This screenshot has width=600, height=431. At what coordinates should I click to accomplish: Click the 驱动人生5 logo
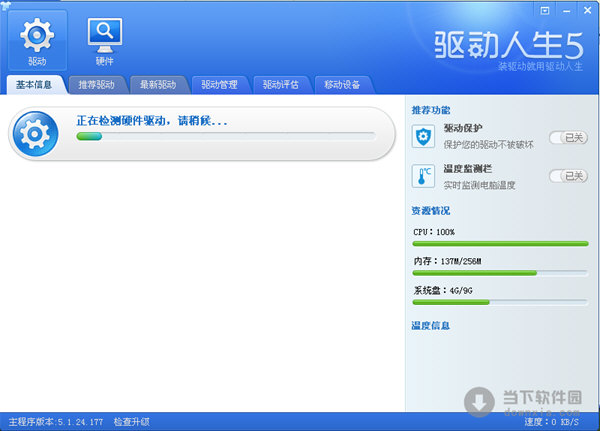coord(509,45)
